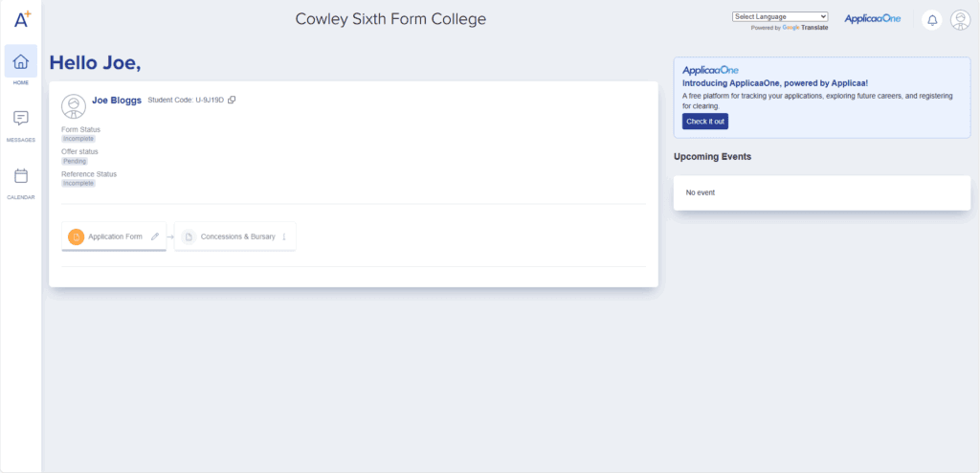This screenshot has height=473, width=980.
Task: Click Joe Bloggs' profile avatar in the card
Action: pos(74,106)
